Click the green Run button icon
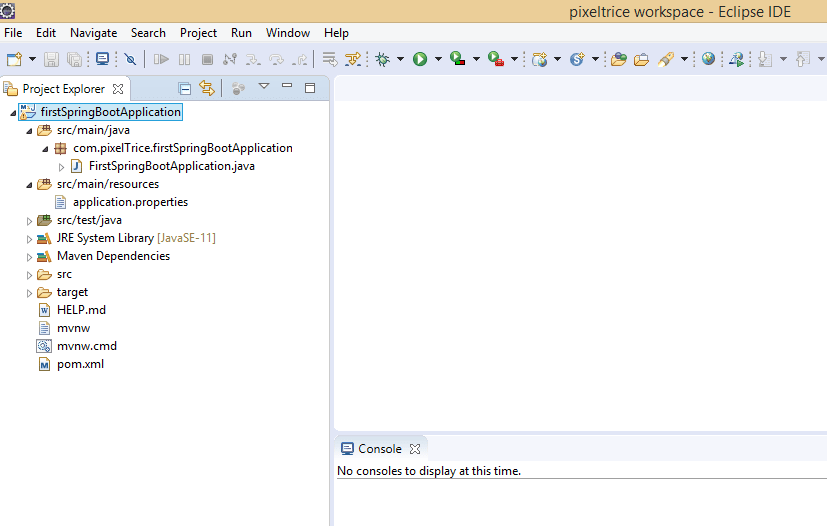Viewport: 827px width, 526px height. click(420, 59)
